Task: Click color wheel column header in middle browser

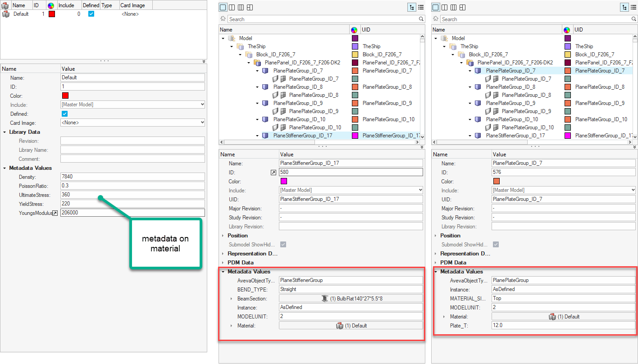Action: tap(355, 30)
